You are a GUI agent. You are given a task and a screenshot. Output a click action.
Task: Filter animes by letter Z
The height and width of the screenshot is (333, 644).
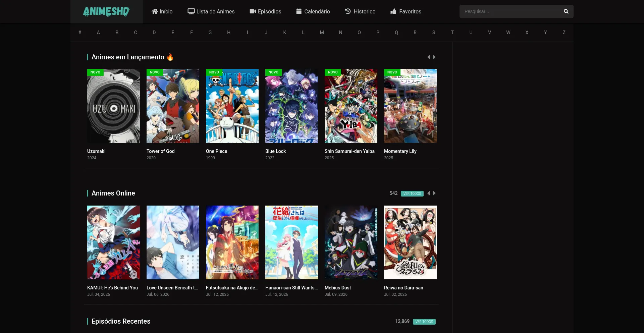click(x=564, y=33)
